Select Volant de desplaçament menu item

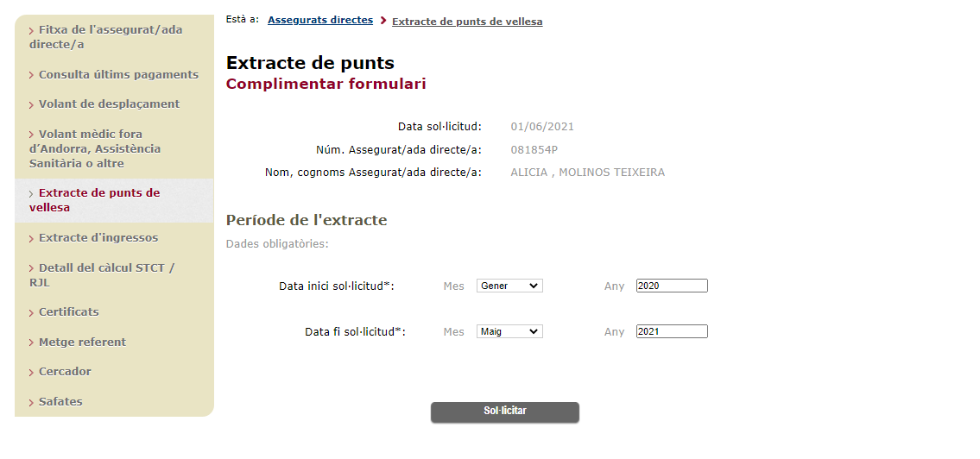[x=104, y=104]
